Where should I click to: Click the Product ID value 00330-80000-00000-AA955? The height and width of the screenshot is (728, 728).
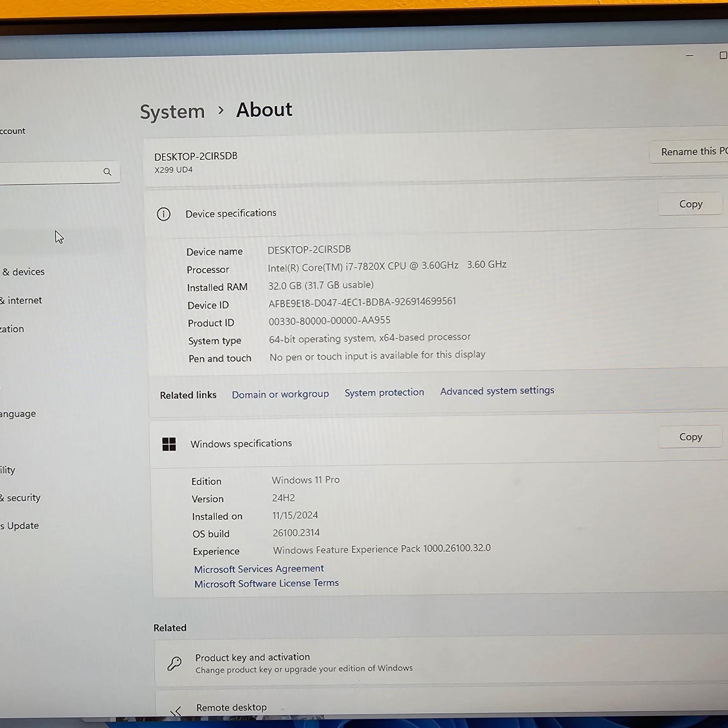[329, 321]
